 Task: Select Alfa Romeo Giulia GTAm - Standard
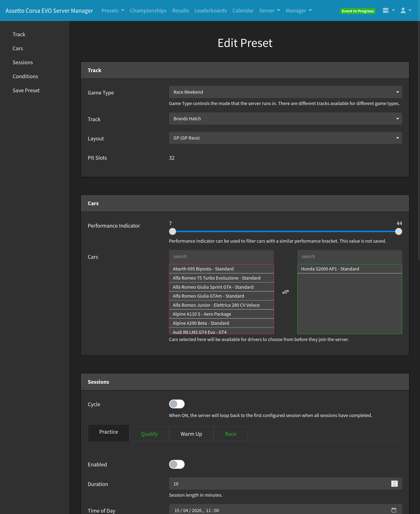221,296
